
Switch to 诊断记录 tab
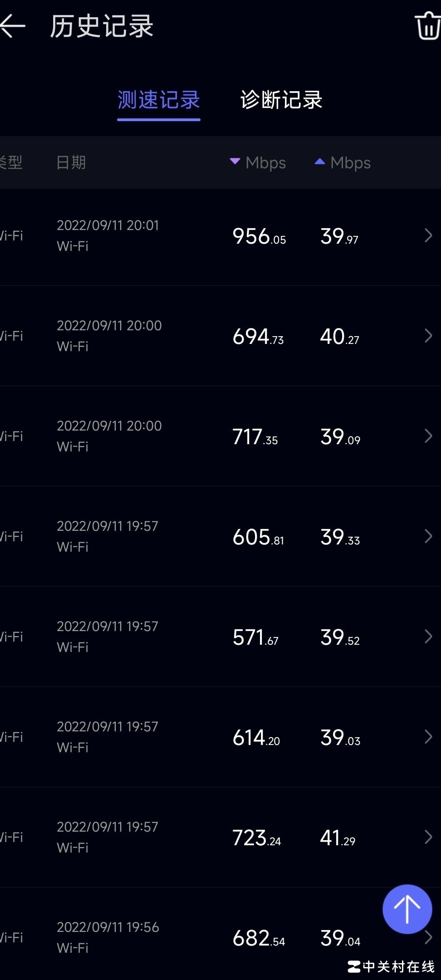[x=281, y=100]
